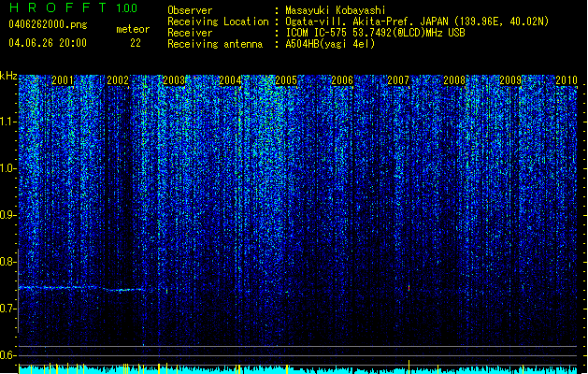Viewport: 588px width, 374px height.
Task: Select the file name 0406262000.png
Action: tap(48, 24)
